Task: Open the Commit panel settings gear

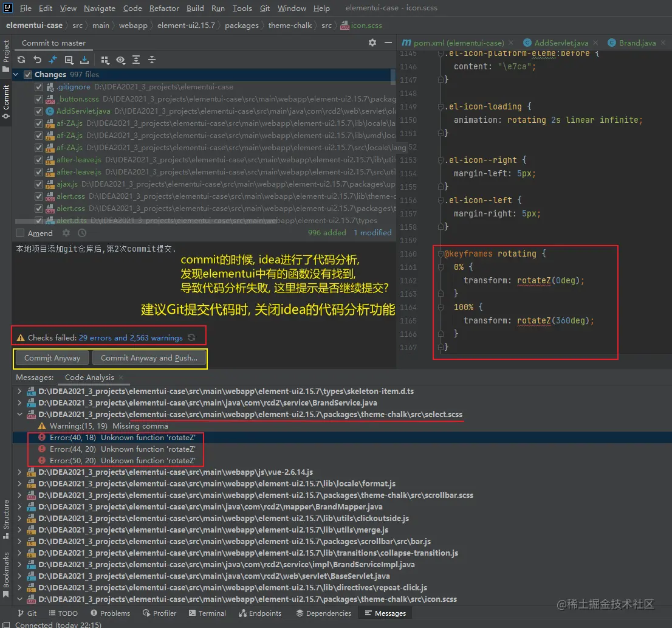Action: [x=372, y=43]
